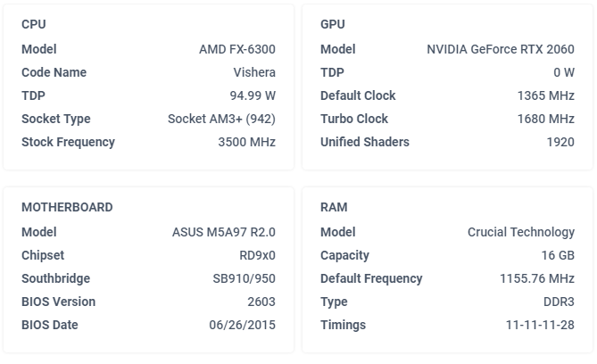Viewport: 597px width, 364px height.
Task: Select the SB910/950 southbridge value
Action: pos(244,278)
